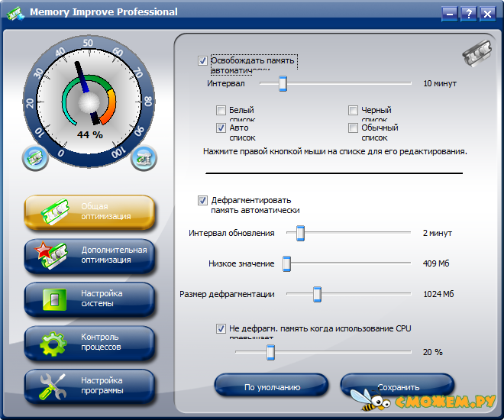The image size is (504, 420).
Task: Switch to Настройка системы
Action: 89,299
